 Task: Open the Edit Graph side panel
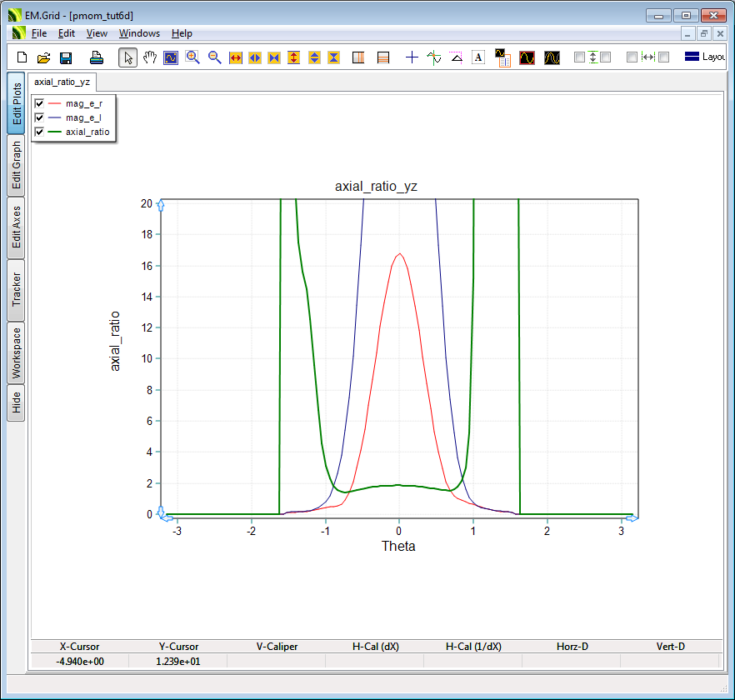point(16,166)
